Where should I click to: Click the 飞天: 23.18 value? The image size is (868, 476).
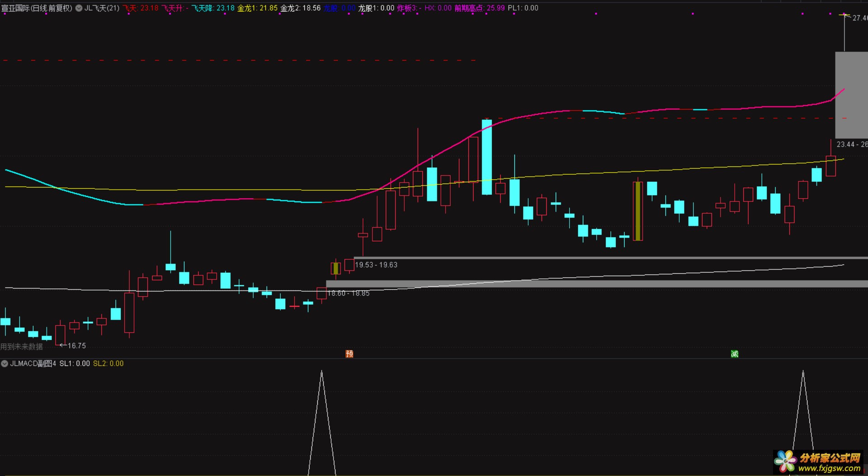click(x=141, y=8)
